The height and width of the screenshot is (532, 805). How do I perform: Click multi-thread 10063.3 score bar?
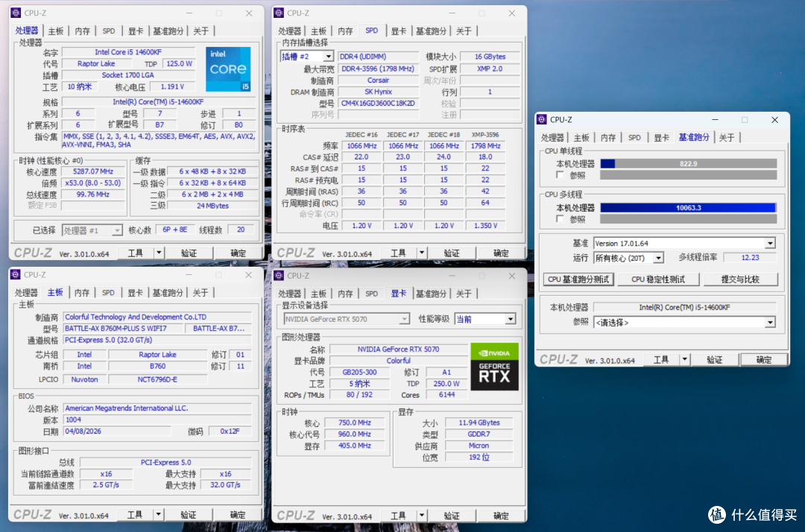pyautogui.click(x=689, y=208)
